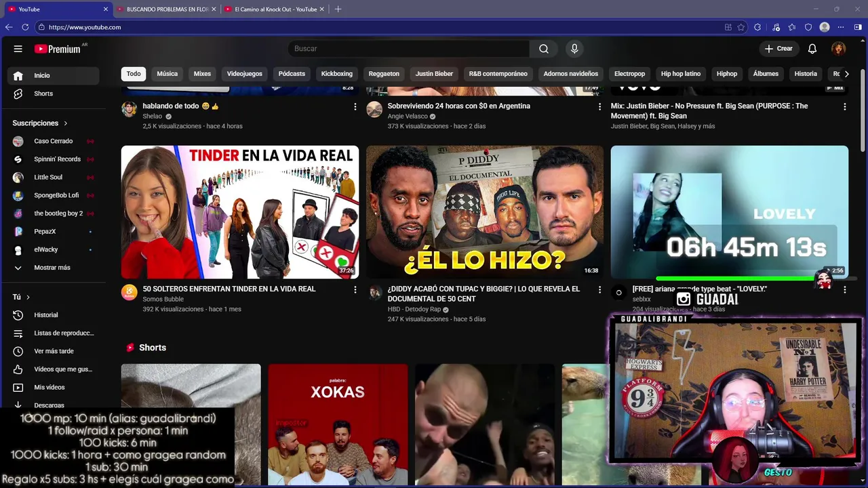Screen dimensions: 868x488
Task: Select Adornos navideños filter chip
Action: pyautogui.click(x=571, y=74)
